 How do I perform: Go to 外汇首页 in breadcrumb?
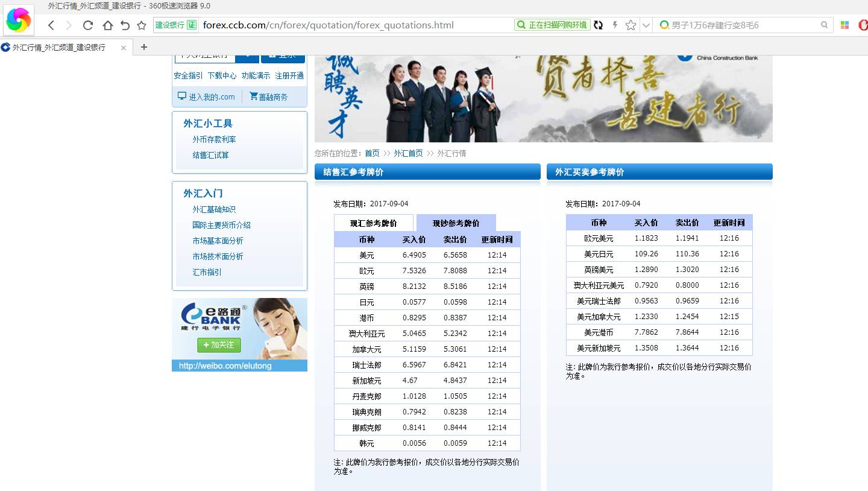pos(408,153)
